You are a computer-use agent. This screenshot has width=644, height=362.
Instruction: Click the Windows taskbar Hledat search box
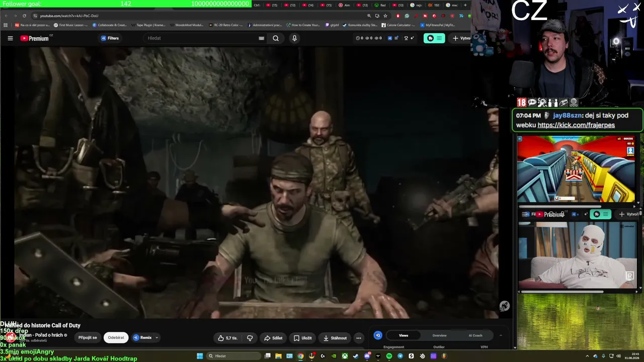coord(233,356)
